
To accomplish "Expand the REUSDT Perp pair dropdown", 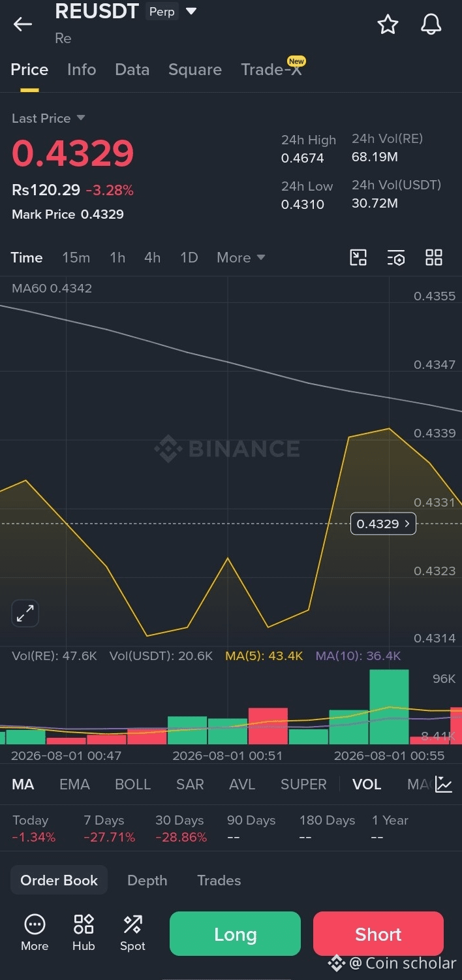I will (x=191, y=11).
